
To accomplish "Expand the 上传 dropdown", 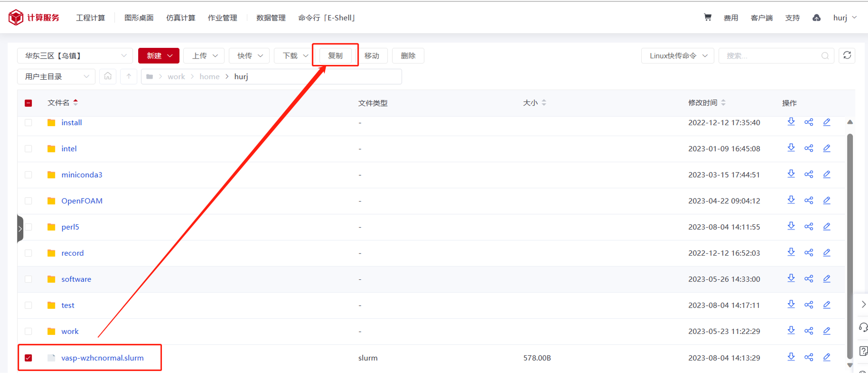I will (204, 55).
